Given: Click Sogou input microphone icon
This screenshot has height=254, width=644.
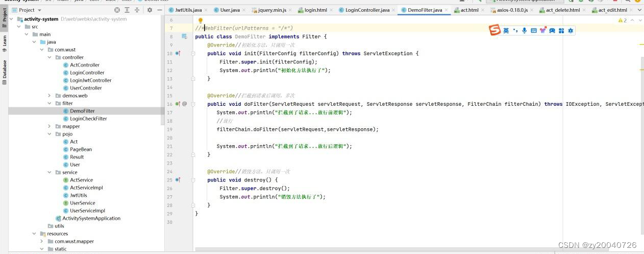Looking at the screenshot, I should click(524, 31).
